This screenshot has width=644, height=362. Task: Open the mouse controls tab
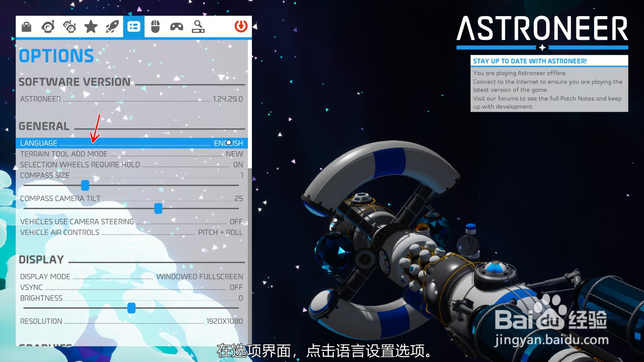[155, 27]
